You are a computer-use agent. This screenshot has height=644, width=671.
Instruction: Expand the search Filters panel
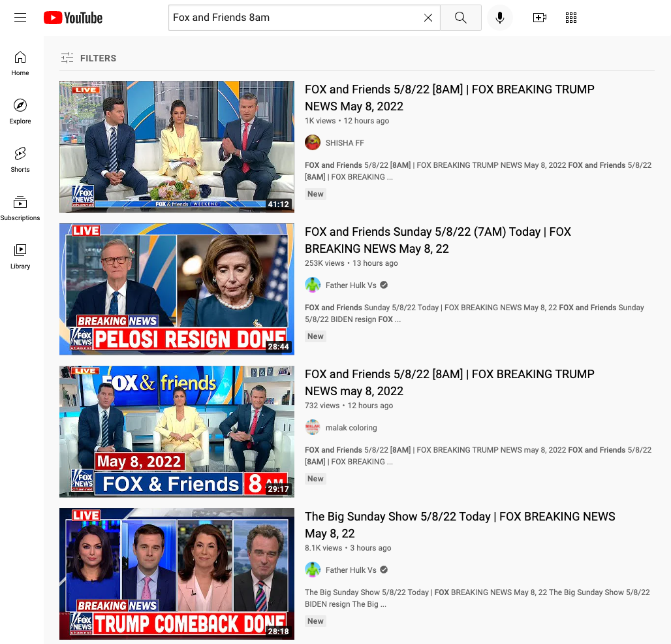(88, 58)
